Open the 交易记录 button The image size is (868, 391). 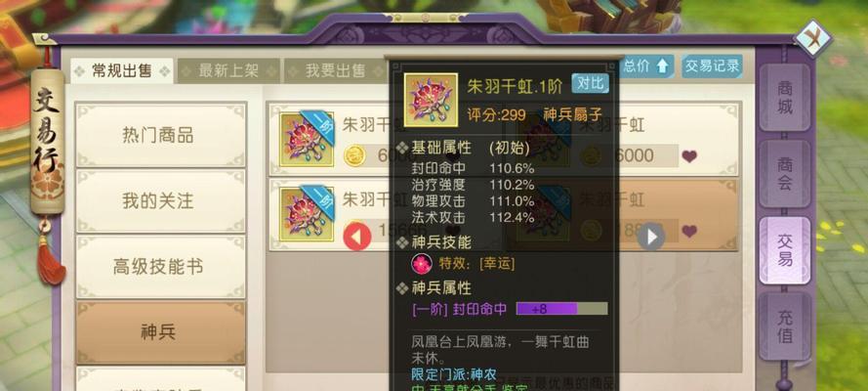click(712, 66)
